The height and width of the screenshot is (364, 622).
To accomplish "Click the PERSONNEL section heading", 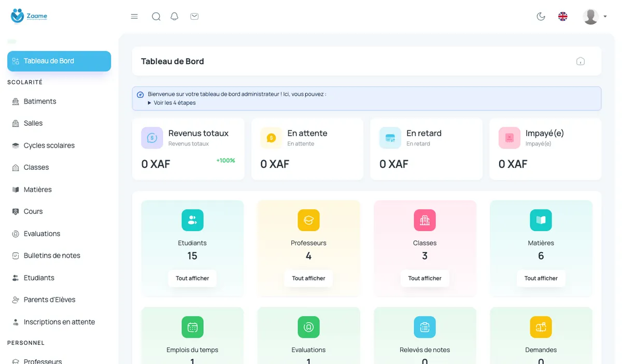I will (x=26, y=343).
